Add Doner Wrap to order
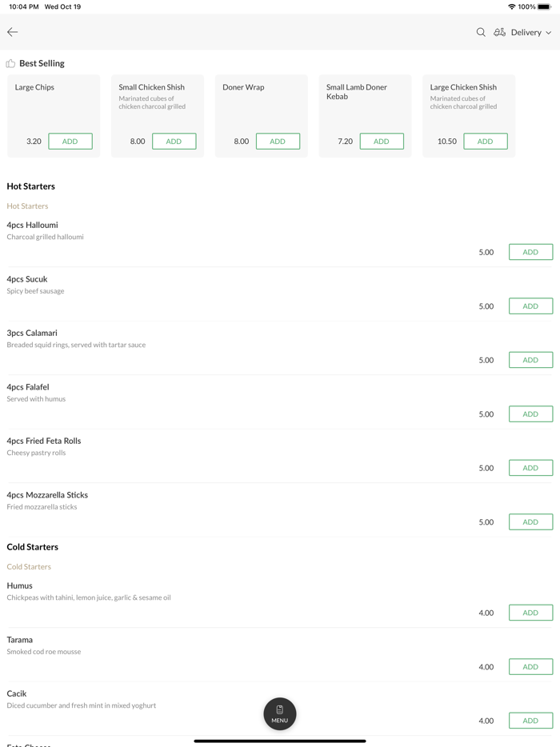Viewport: 560px width, 747px height. [278, 142]
